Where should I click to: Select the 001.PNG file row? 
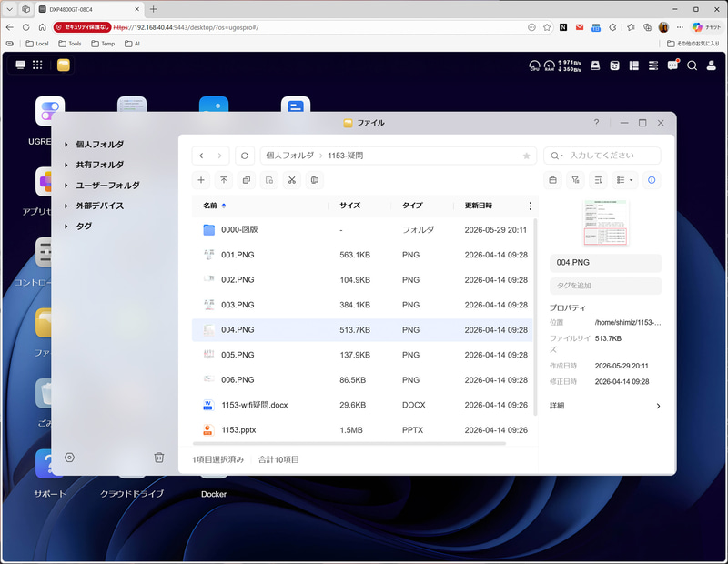[x=362, y=255]
